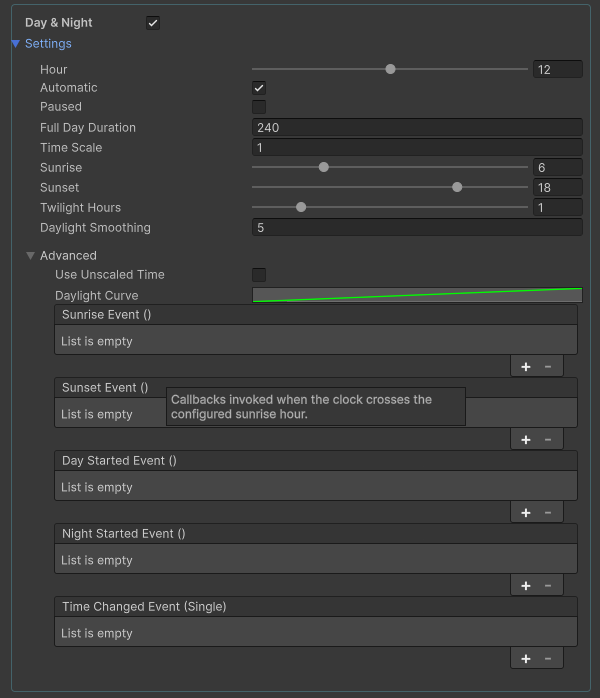Click the Twilight Hours slider handle
Image resolution: width=600 pixels, height=698 pixels.
(x=301, y=207)
